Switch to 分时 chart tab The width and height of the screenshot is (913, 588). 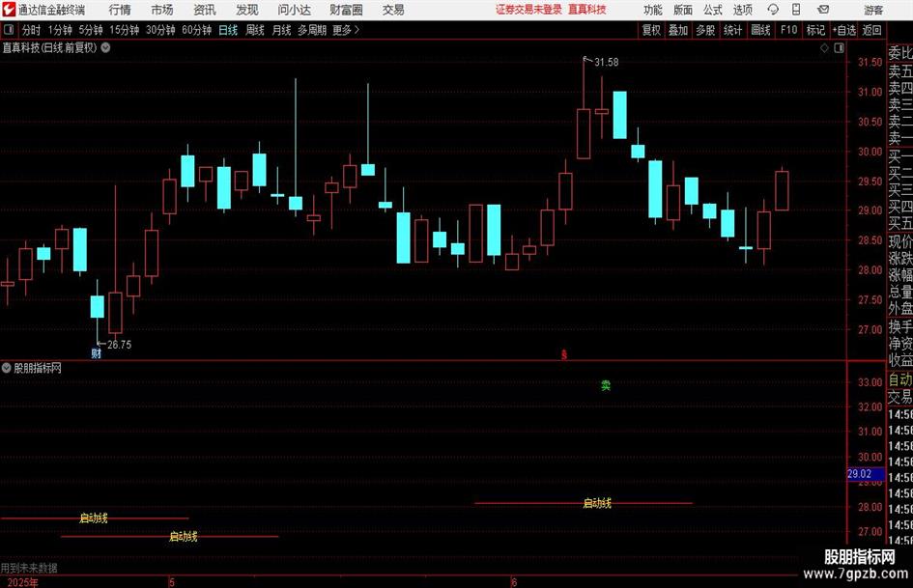point(31,30)
